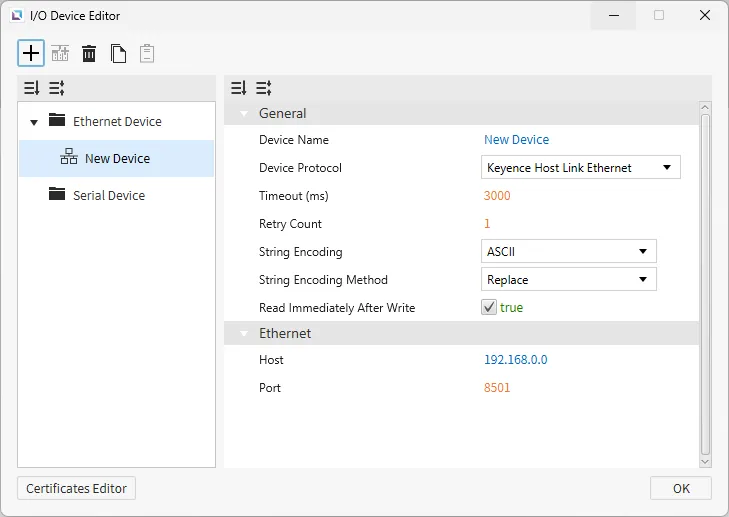Select New Device in the tree
Viewport: 729px width, 517px height.
[117, 159]
